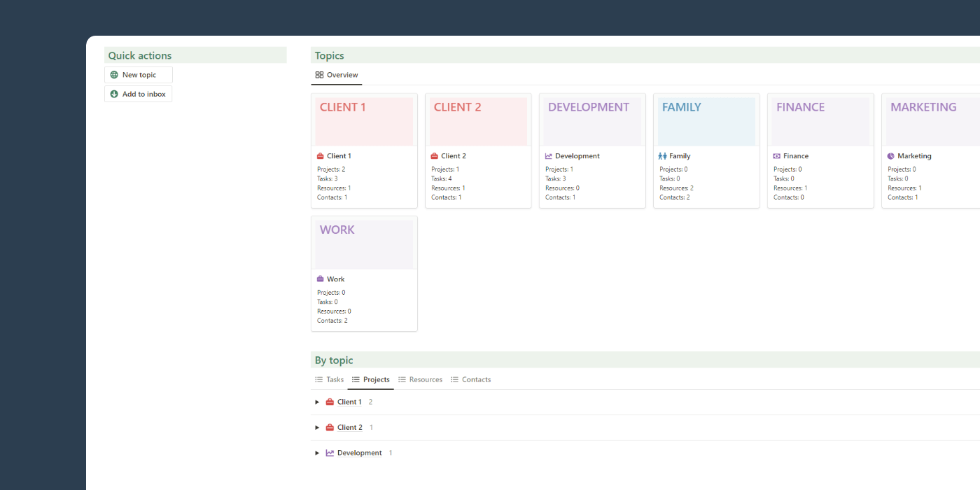Click 'Resources: 2' on Family card
The height and width of the screenshot is (490, 980).
pos(676,188)
